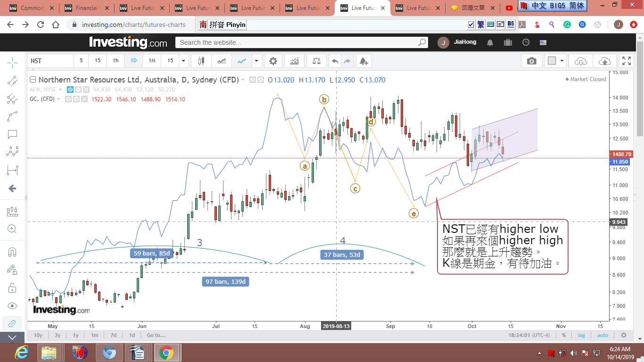This screenshot has height=362, width=644.
Task: Select the candlestick chart style
Action: coord(202,61)
